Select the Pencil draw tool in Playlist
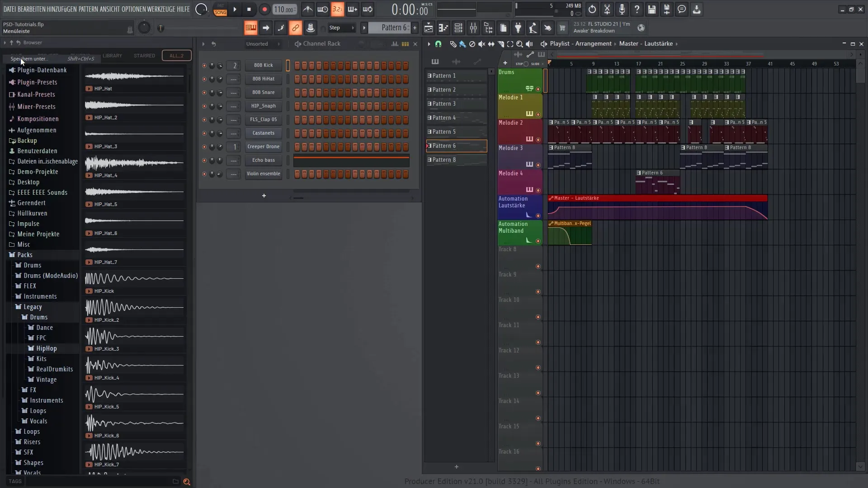Screen dimensions: 868x488 coord(453,44)
